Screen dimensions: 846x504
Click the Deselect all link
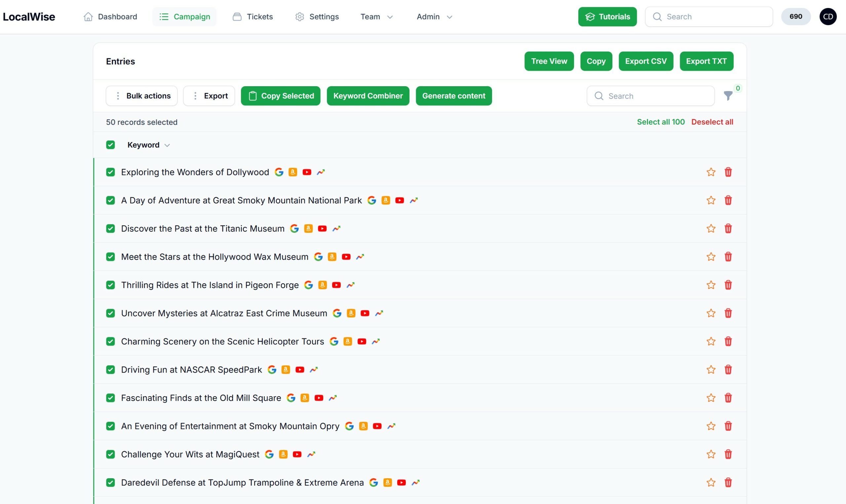coord(712,122)
